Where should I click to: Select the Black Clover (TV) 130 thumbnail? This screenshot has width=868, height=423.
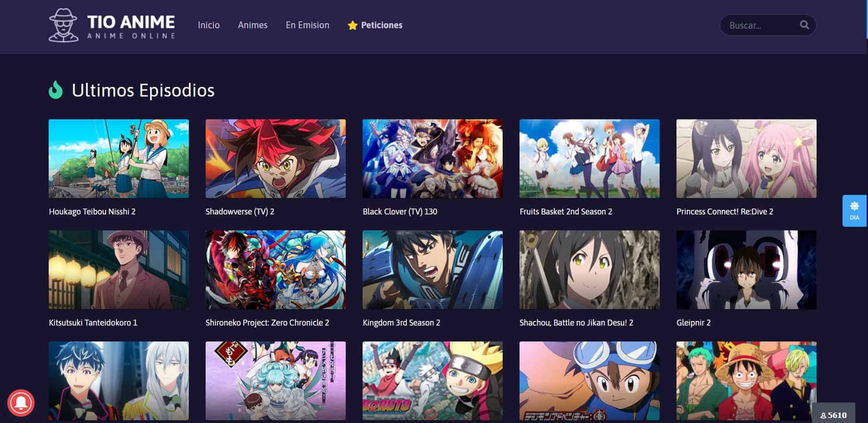tap(432, 158)
